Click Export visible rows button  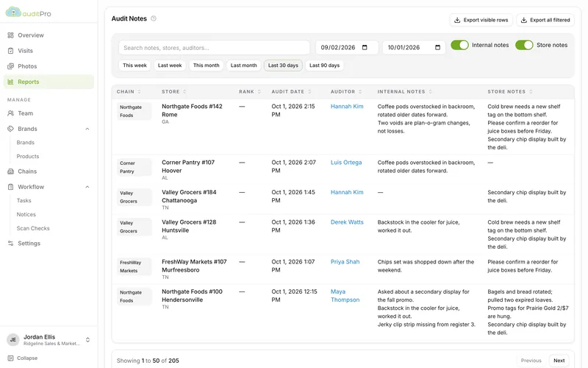click(481, 20)
